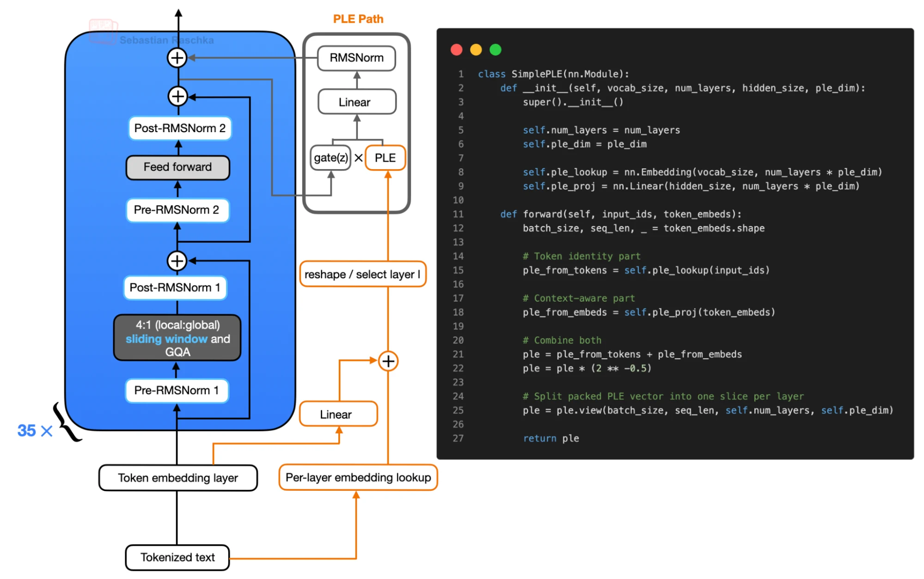The width and height of the screenshot is (924, 579).
Task: Click the 'def __init__' signature line
Action: pos(682,88)
